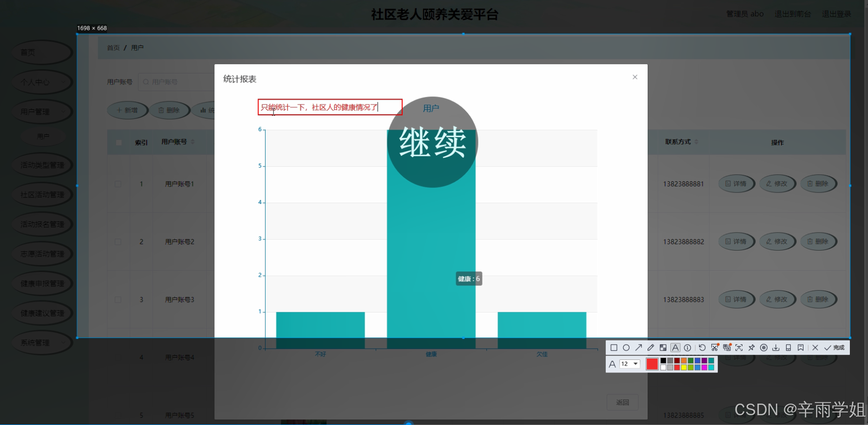Screen dimensions: 868x425
Task: Click the download screenshot icon
Action: 776,347
